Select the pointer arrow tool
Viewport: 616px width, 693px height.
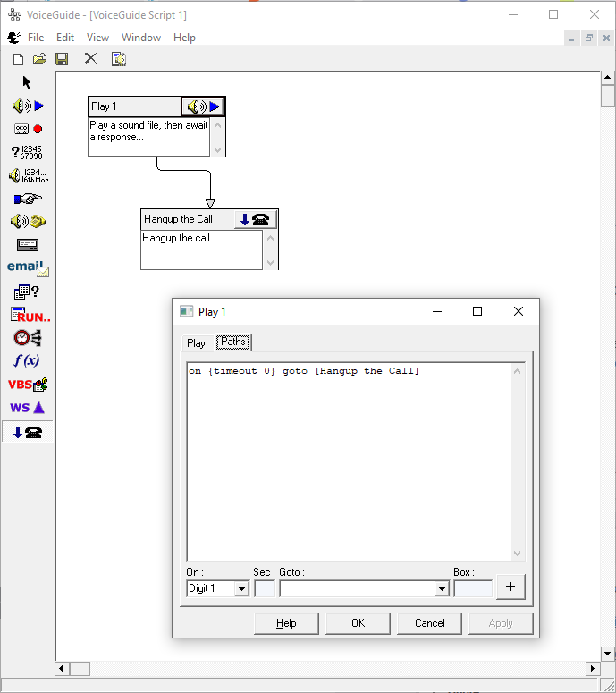point(27,82)
